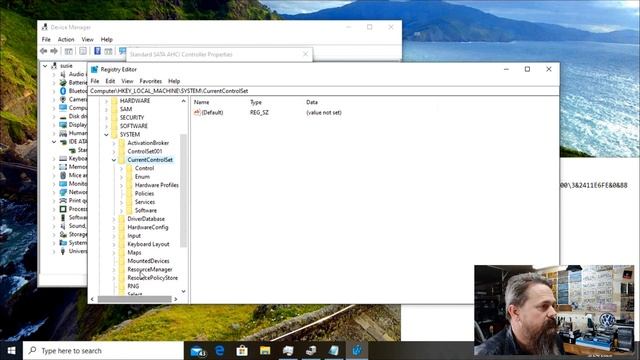
Task: Click the Type column header
Action: [x=256, y=102]
